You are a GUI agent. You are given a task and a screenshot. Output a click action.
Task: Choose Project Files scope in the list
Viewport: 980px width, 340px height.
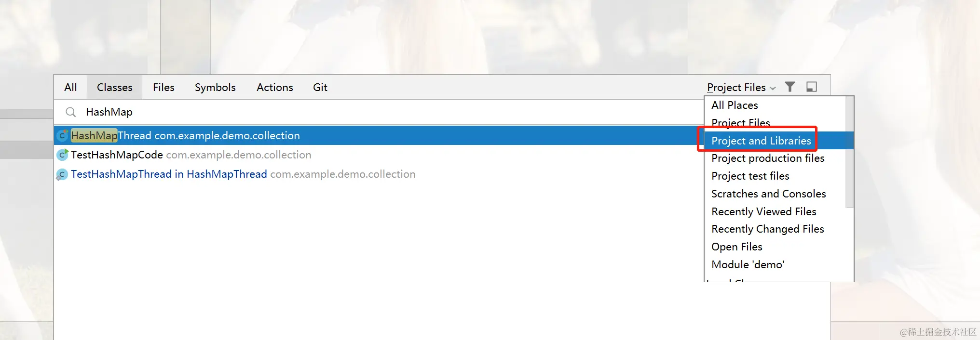tap(776, 123)
